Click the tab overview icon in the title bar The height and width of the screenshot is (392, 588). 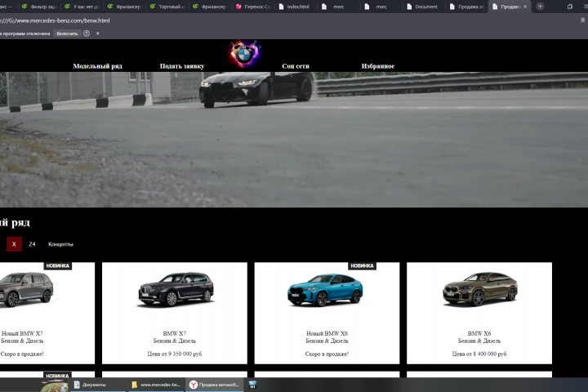tap(570, 7)
